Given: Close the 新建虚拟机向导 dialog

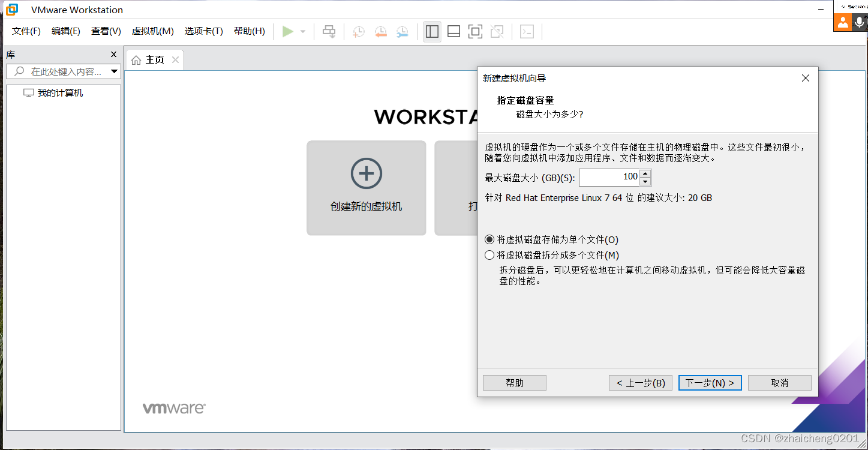Looking at the screenshot, I should (x=806, y=78).
